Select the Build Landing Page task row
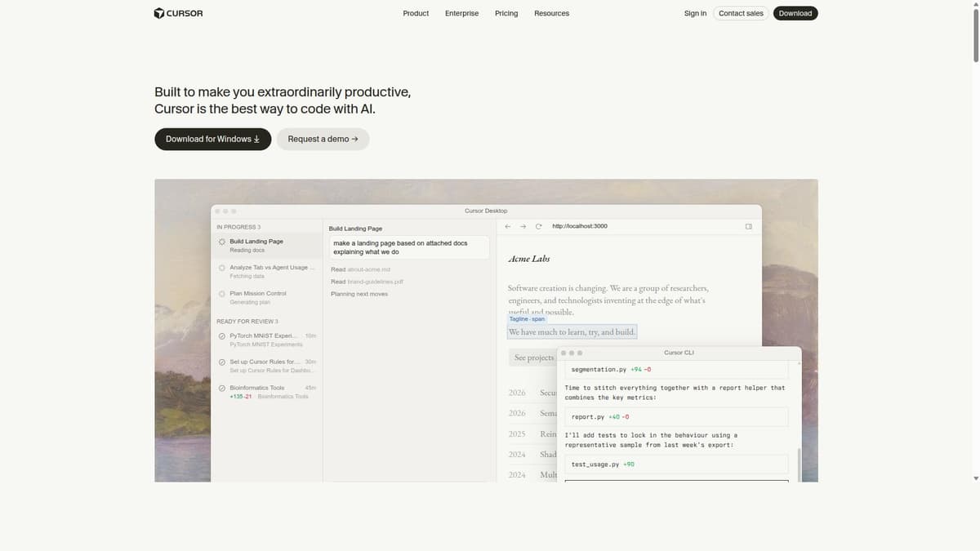Screen dimensions: 980x551 [267, 246]
